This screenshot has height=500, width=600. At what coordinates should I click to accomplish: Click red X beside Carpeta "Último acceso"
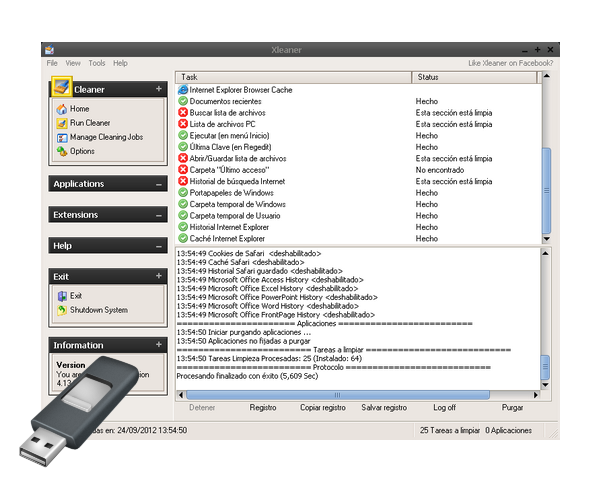pyautogui.click(x=183, y=170)
